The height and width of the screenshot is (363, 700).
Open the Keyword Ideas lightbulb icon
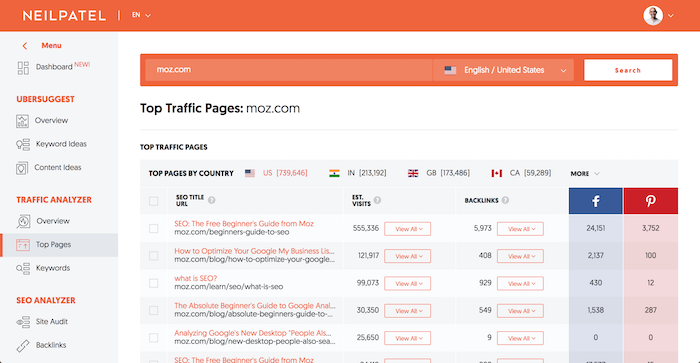23,144
